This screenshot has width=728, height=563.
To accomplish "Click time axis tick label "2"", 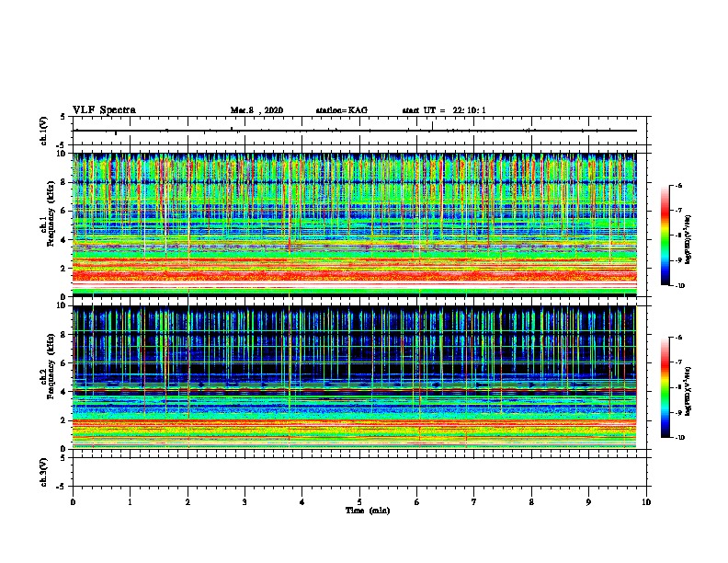I will (188, 502).
